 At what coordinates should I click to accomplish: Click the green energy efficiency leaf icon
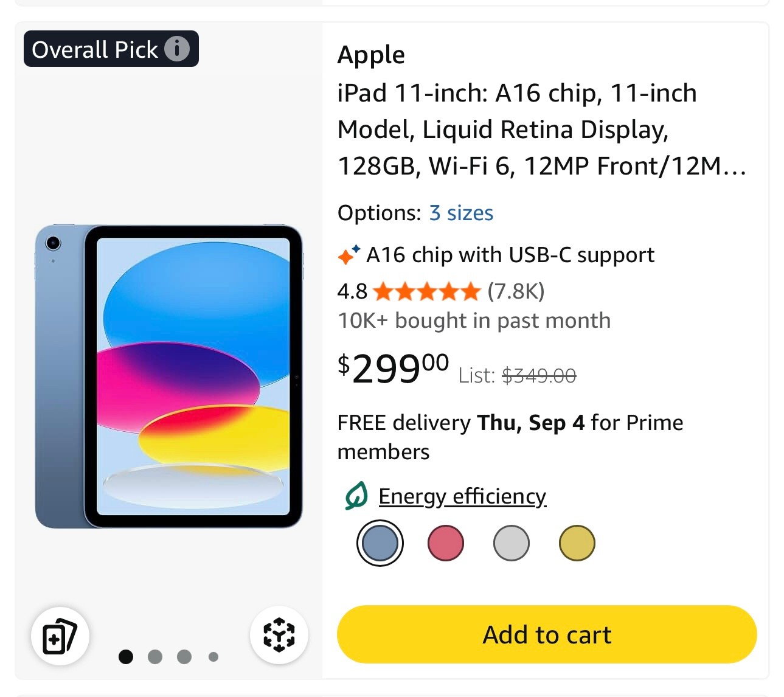(x=356, y=496)
